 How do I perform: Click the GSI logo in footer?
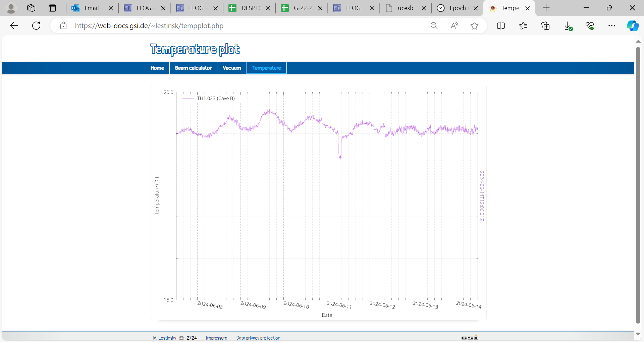click(x=470, y=338)
